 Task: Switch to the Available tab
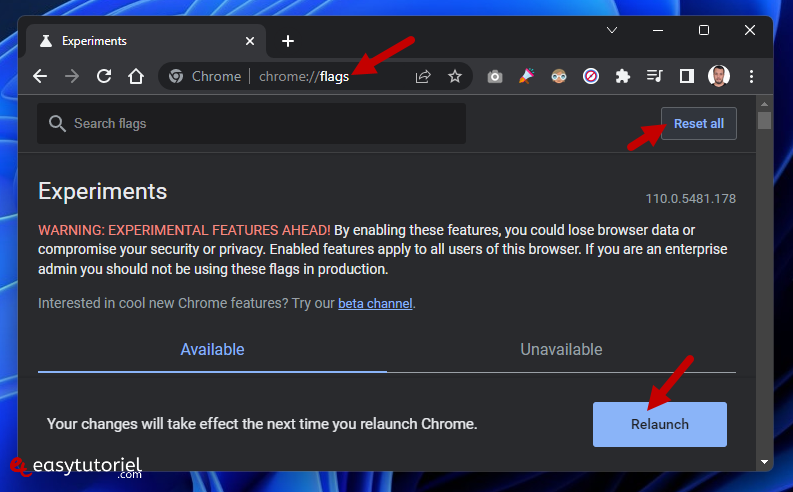pyautogui.click(x=212, y=349)
